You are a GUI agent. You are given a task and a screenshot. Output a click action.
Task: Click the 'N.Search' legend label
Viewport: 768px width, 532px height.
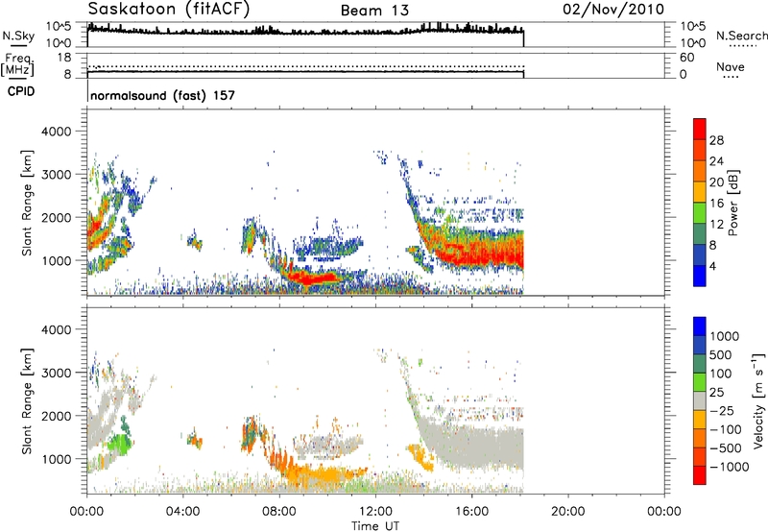(x=741, y=36)
